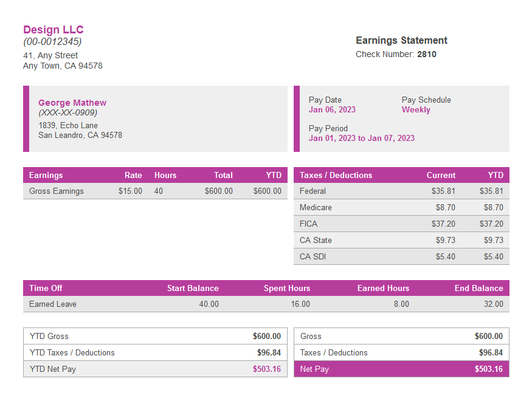Click the Weekly pay schedule value

(x=416, y=110)
